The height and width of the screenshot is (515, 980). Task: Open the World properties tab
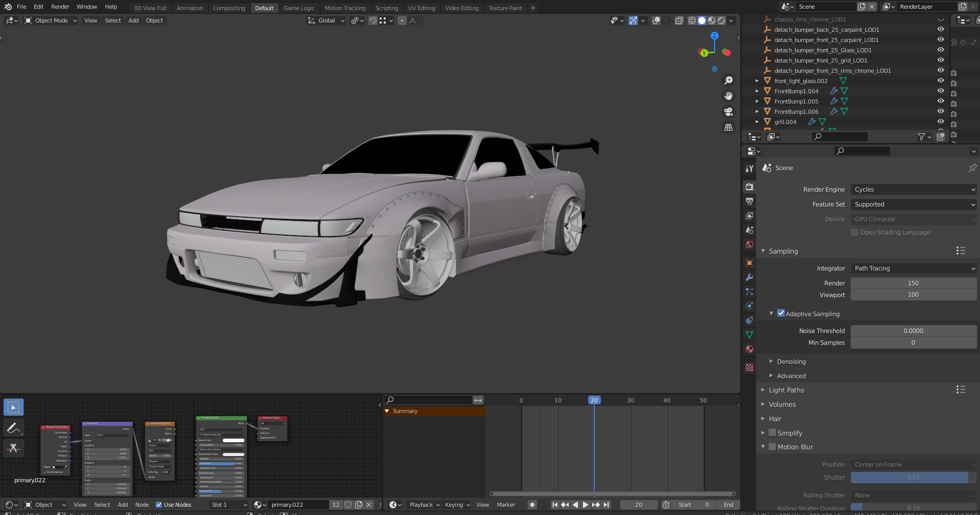coord(749,244)
